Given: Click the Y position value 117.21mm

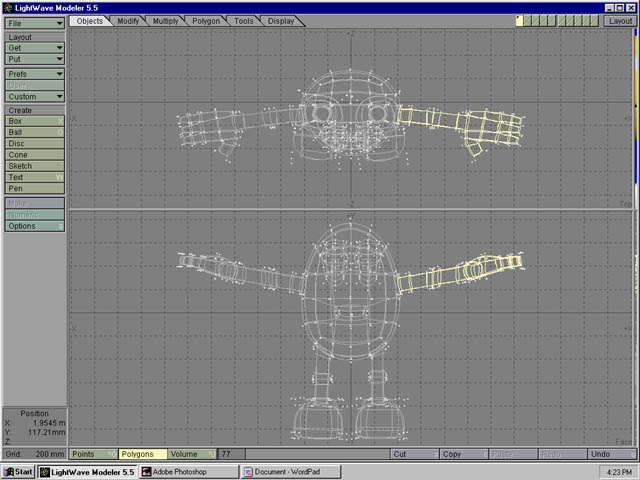Looking at the screenshot, I should [x=47, y=432].
